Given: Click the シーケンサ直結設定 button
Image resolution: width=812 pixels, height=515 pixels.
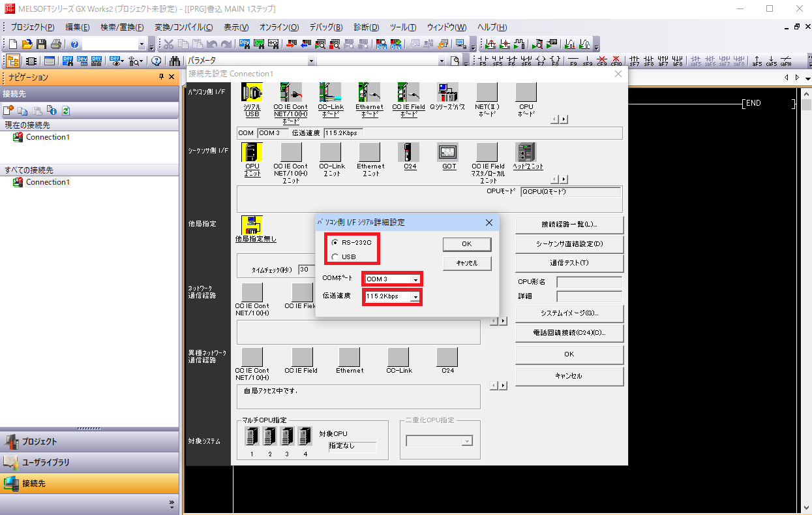Looking at the screenshot, I should (569, 244).
